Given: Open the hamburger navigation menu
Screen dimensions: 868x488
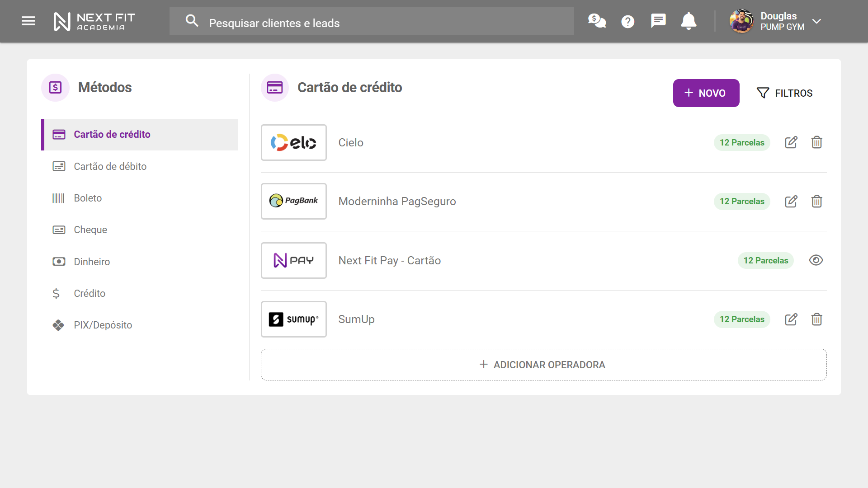Looking at the screenshot, I should point(28,21).
